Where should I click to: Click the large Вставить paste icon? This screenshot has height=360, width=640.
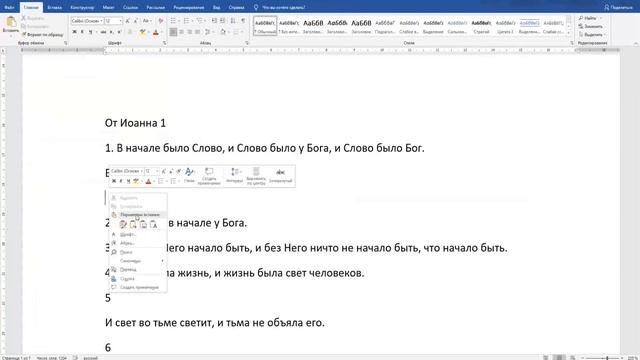coord(10,21)
